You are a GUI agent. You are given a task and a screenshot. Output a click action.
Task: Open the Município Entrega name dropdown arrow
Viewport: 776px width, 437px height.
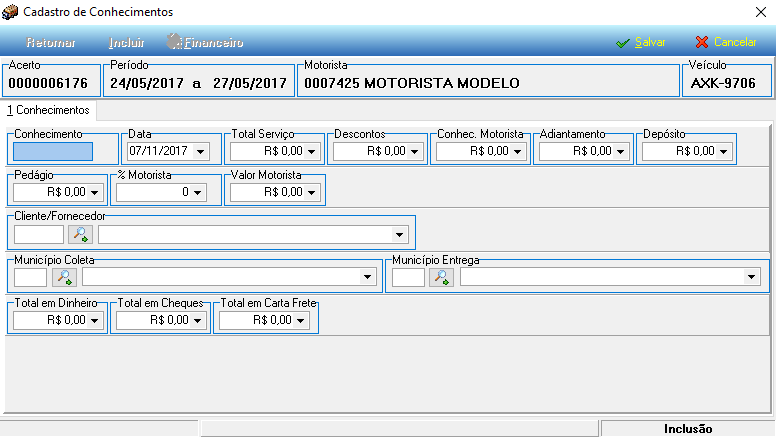[751, 277]
